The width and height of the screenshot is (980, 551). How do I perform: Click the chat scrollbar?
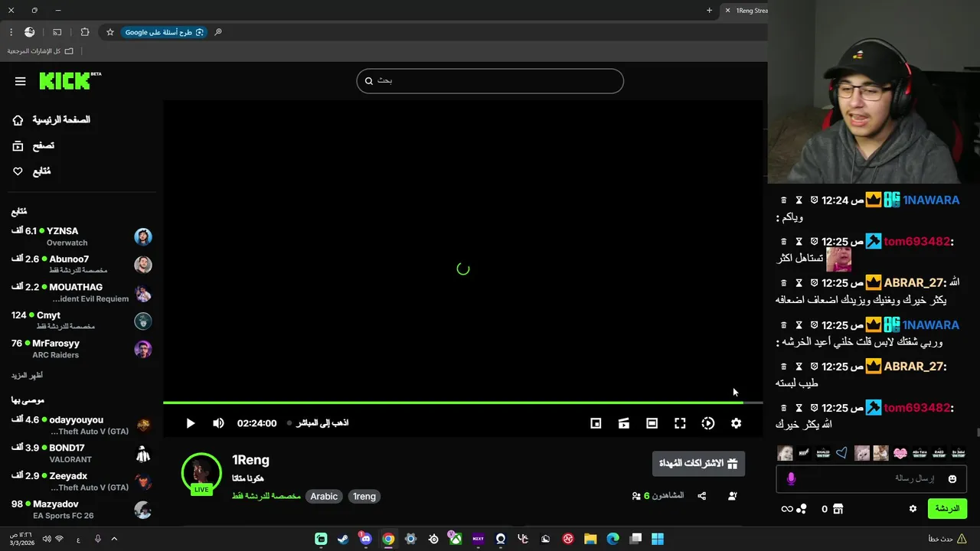[977, 432]
